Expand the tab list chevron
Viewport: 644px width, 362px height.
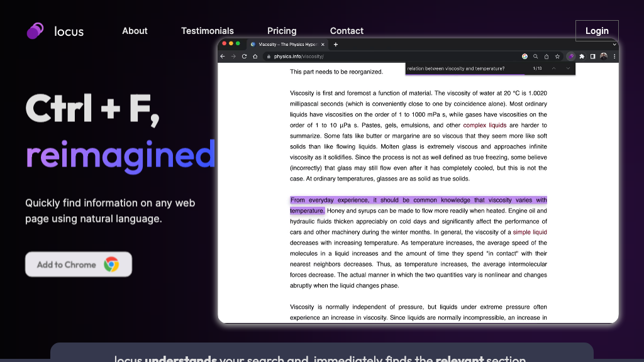tap(614, 45)
